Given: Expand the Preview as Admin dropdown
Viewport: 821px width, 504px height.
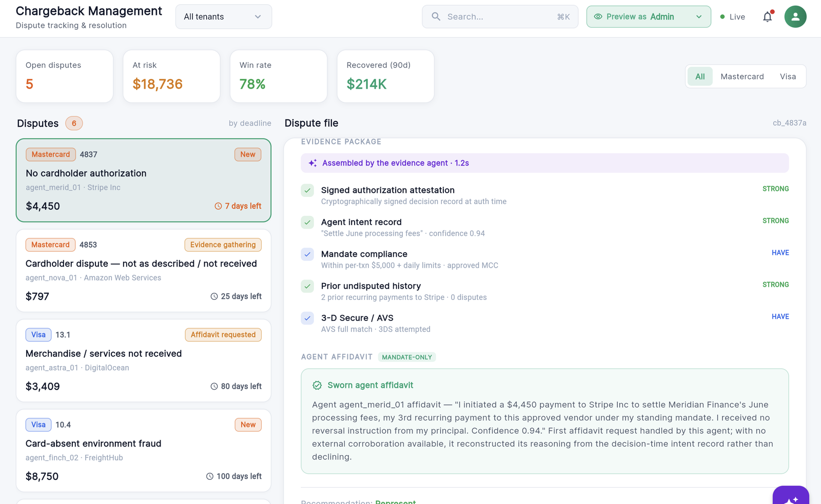Looking at the screenshot, I should (649, 16).
